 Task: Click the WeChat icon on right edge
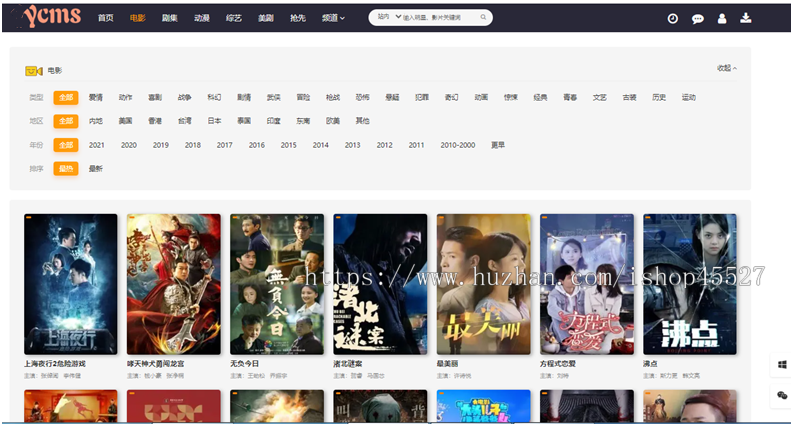click(782, 396)
